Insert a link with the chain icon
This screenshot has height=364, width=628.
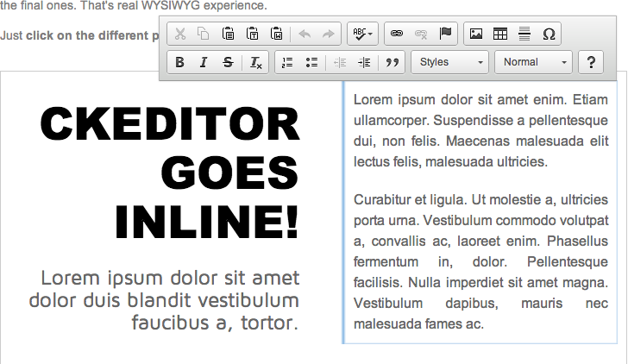[397, 34]
